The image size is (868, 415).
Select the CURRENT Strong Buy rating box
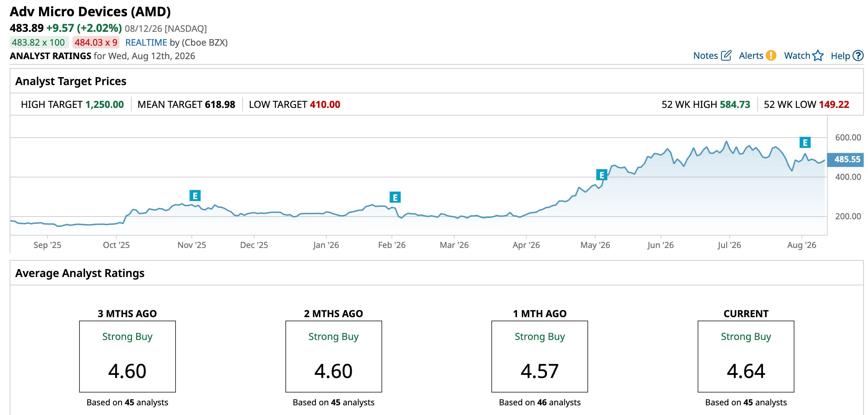(x=746, y=357)
